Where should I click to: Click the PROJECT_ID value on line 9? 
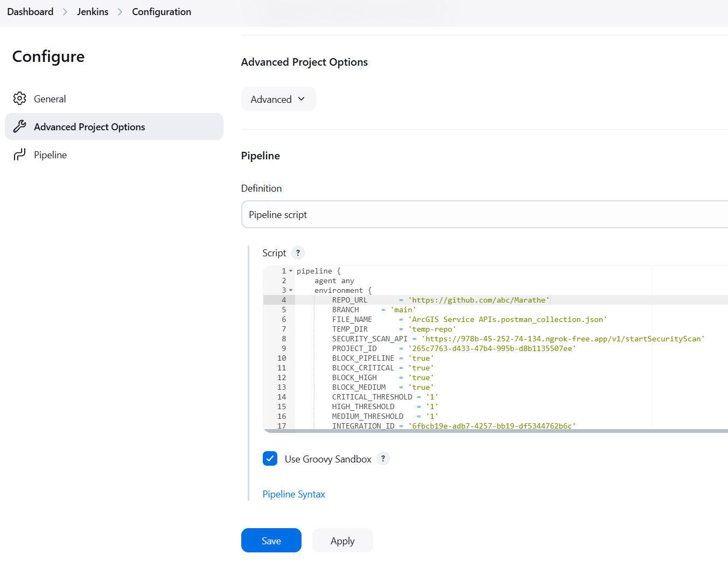(x=492, y=348)
